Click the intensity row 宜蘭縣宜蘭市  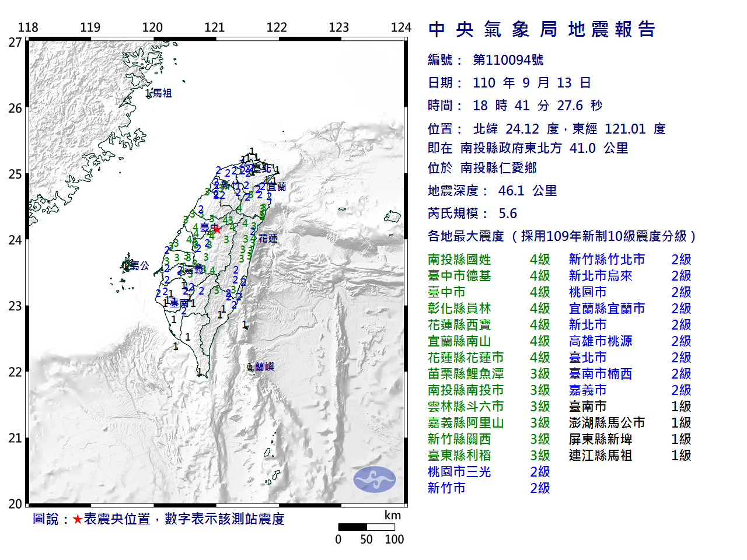point(630,309)
